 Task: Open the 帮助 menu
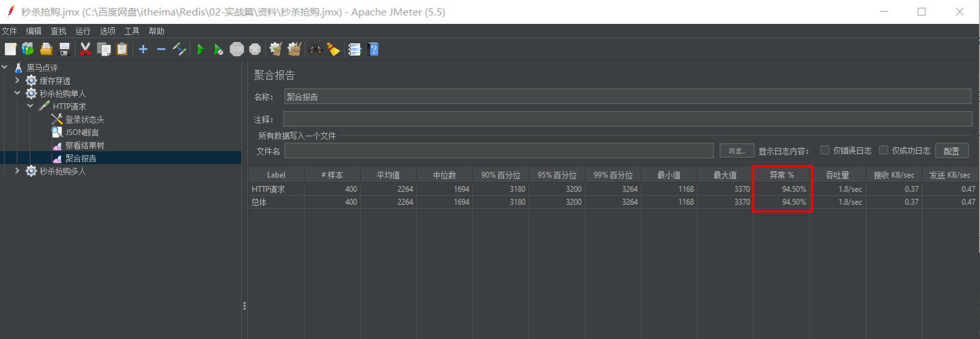(156, 31)
